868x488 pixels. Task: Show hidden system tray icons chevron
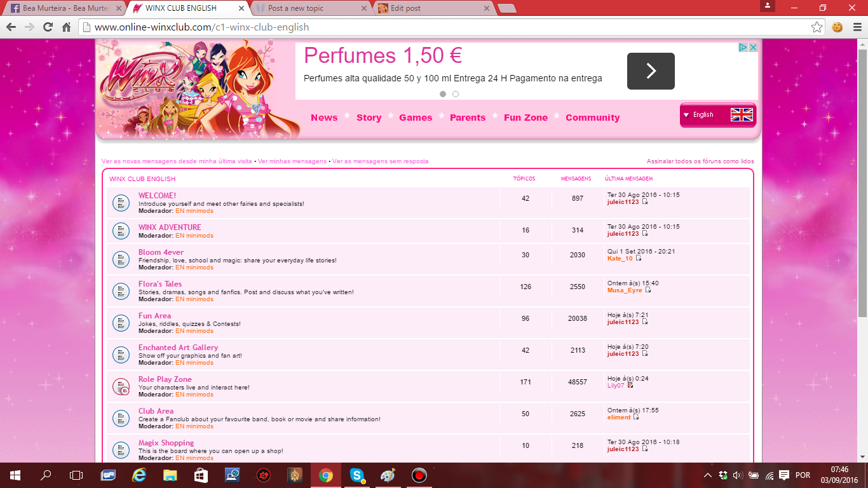pos(707,475)
